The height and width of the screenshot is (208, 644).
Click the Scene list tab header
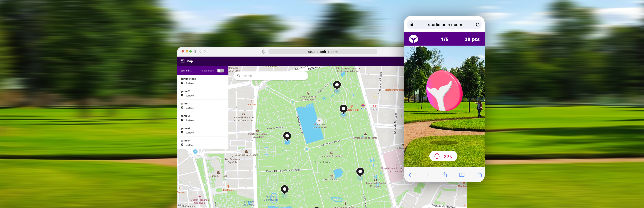186,71
